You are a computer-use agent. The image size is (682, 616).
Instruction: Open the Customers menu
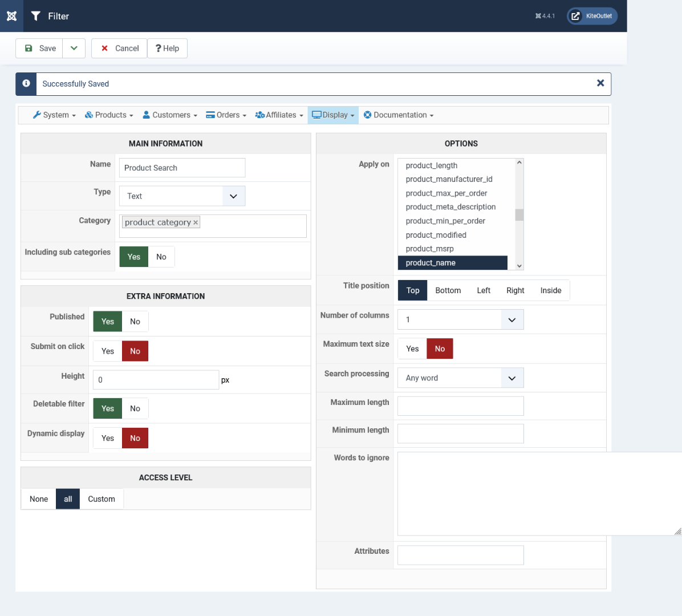click(x=170, y=115)
